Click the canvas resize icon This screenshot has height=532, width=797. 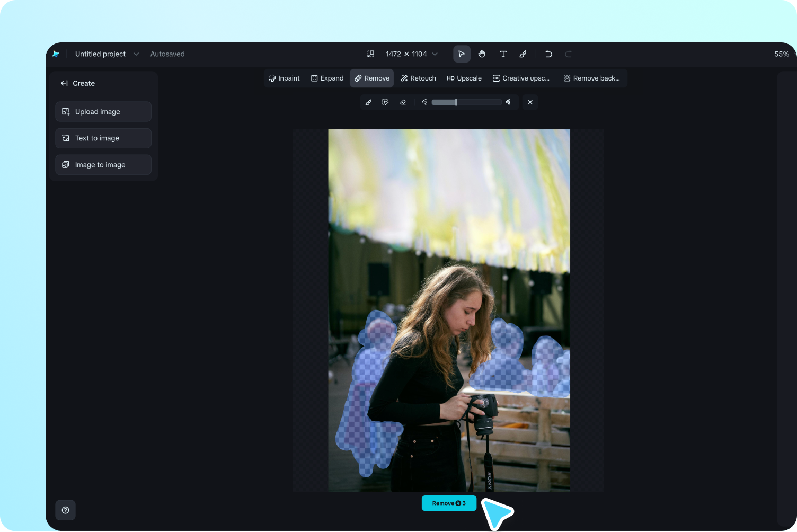371,54
